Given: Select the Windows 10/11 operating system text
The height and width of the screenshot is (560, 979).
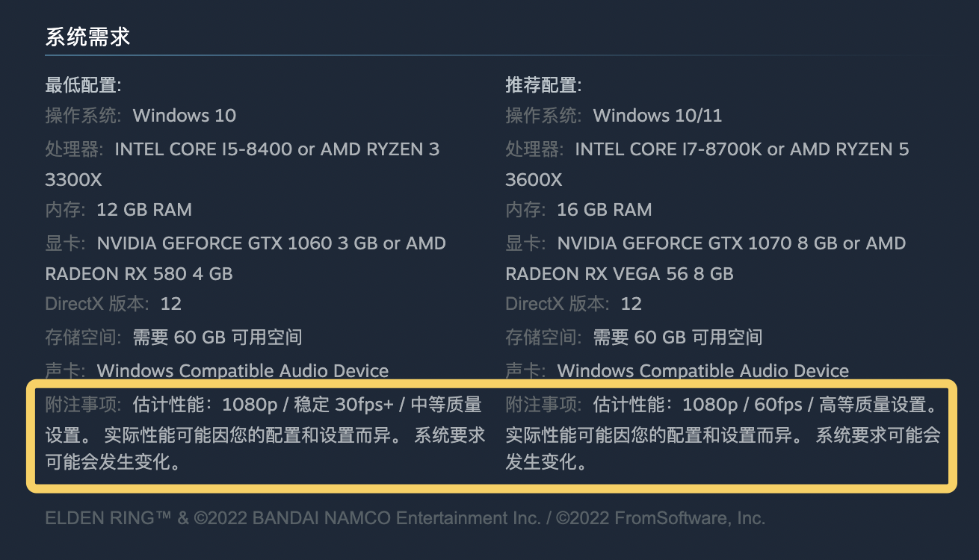Looking at the screenshot, I should (x=657, y=116).
